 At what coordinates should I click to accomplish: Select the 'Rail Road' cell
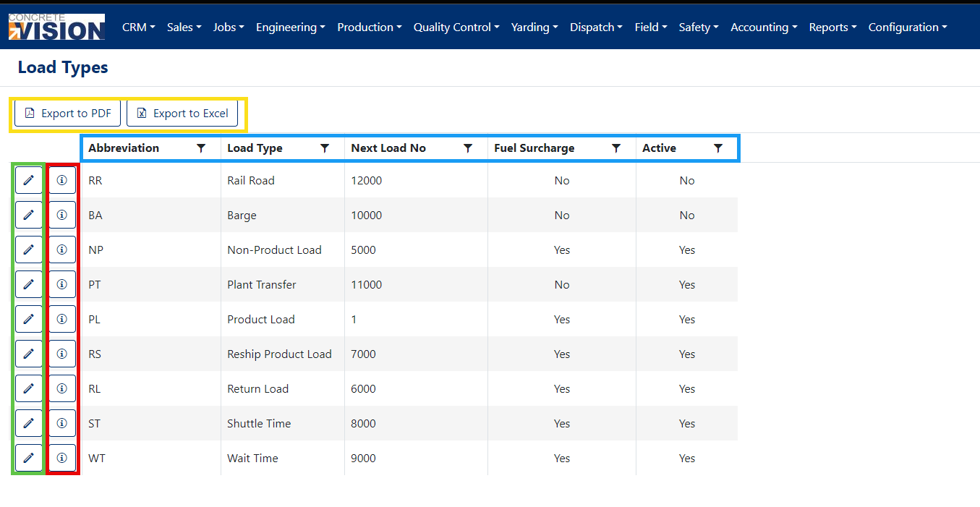pos(283,181)
